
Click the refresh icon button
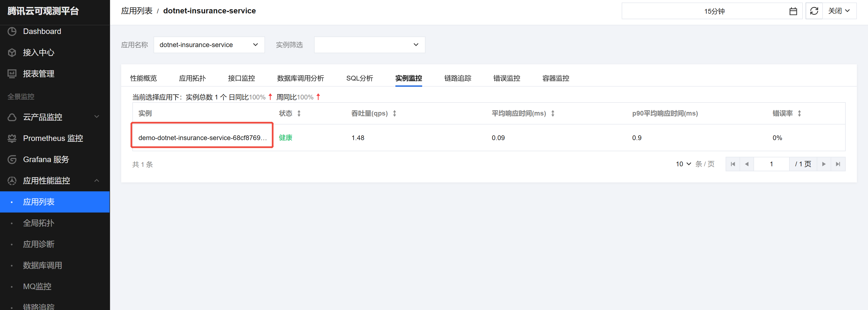pyautogui.click(x=814, y=11)
